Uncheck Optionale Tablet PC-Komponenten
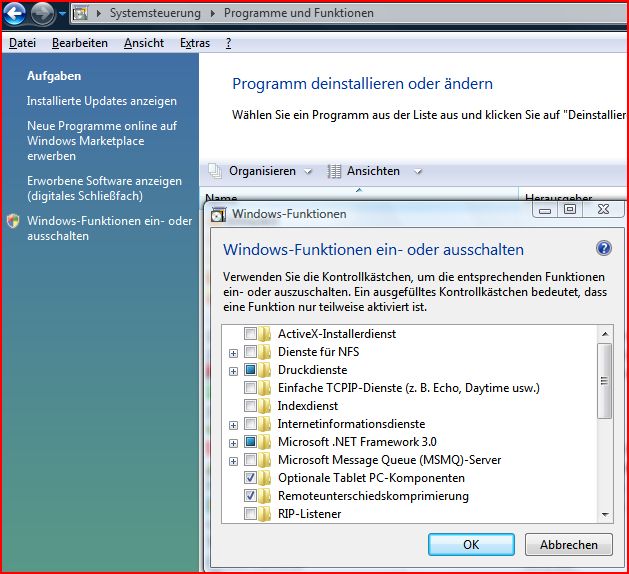 click(250, 478)
